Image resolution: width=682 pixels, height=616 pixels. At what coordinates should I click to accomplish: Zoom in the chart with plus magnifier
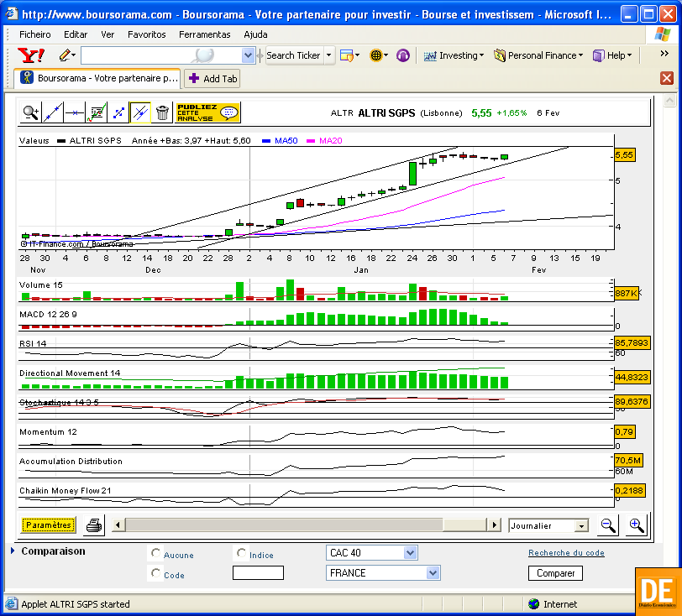(x=637, y=525)
